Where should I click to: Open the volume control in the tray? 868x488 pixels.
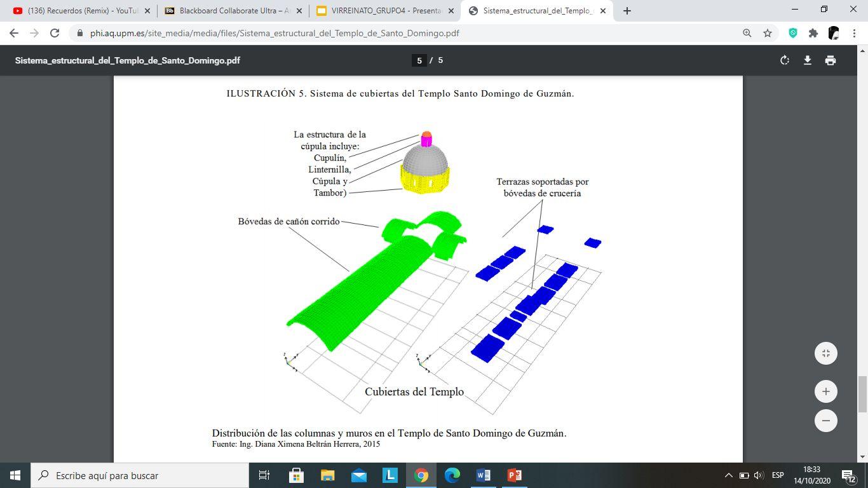pos(758,475)
